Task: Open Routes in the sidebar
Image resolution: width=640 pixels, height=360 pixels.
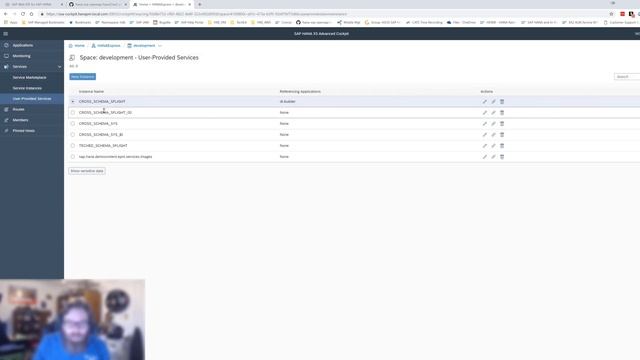Action: [x=18, y=109]
